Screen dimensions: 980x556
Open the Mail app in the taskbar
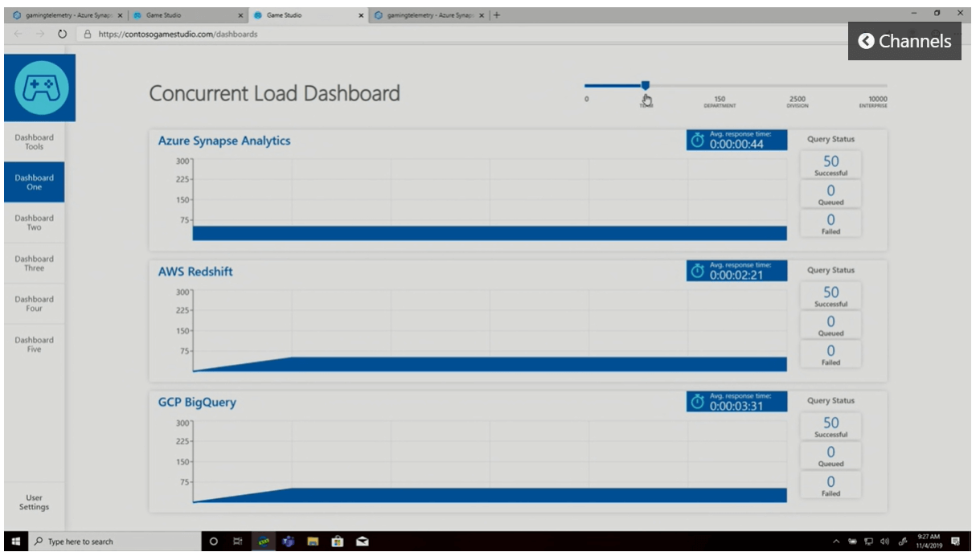click(363, 542)
